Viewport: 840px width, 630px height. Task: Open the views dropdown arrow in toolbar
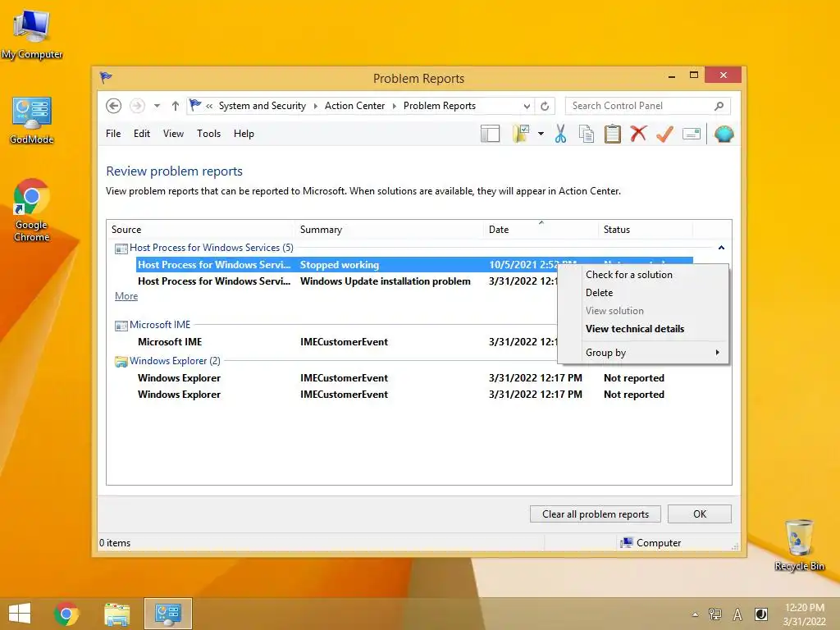(x=541, y=134)
